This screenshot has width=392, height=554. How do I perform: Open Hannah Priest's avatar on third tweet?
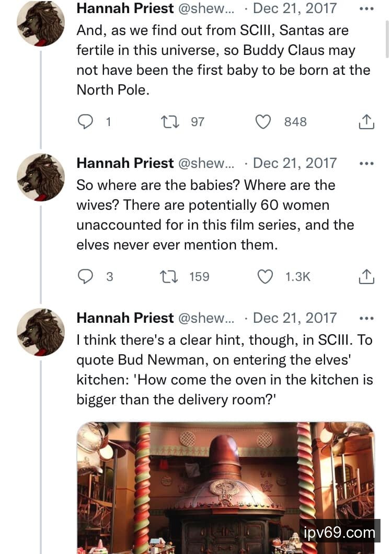(x=41, y=332)
